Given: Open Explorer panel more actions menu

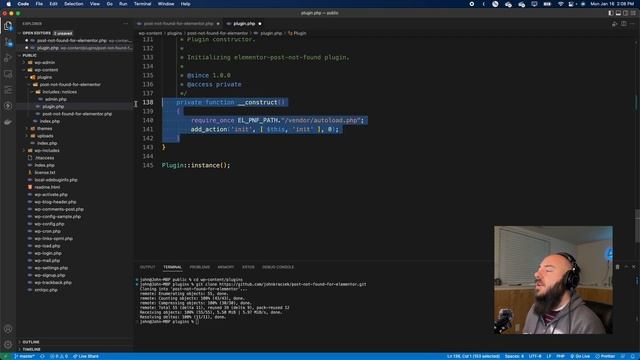Looking at the screenshot, I should pos(125,24).
